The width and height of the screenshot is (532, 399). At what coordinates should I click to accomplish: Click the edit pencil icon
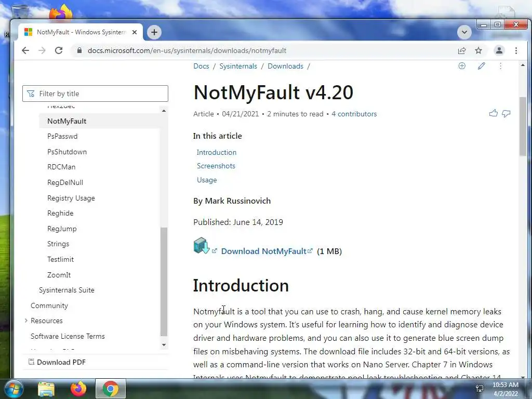(x=481, y=66)
